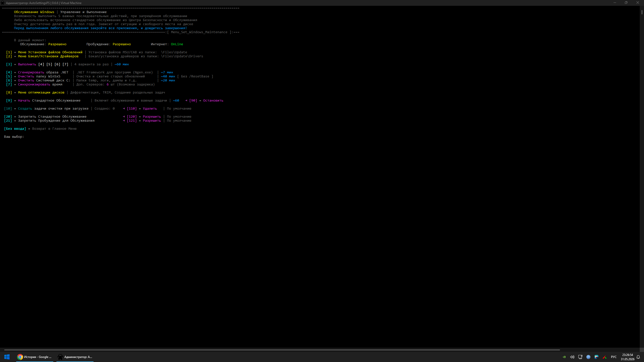This screenshot has height=362, width=644.
Task: Activate the 'Администратор: A...' taskbar button
Action: click(75, 357)
